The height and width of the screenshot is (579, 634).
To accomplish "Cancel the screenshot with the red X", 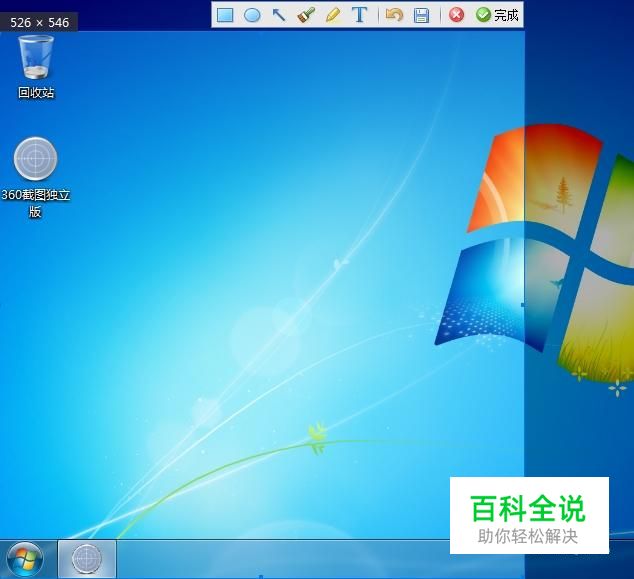I will click(456, 15).
